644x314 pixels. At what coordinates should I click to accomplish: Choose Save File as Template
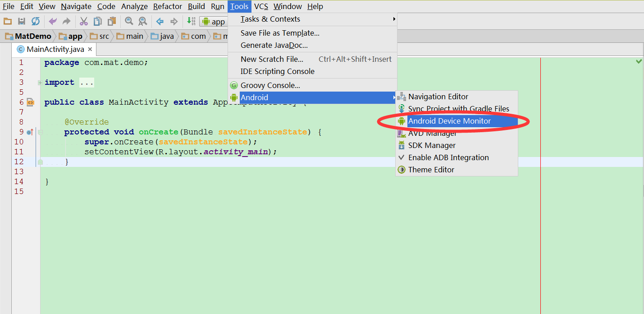312,33
